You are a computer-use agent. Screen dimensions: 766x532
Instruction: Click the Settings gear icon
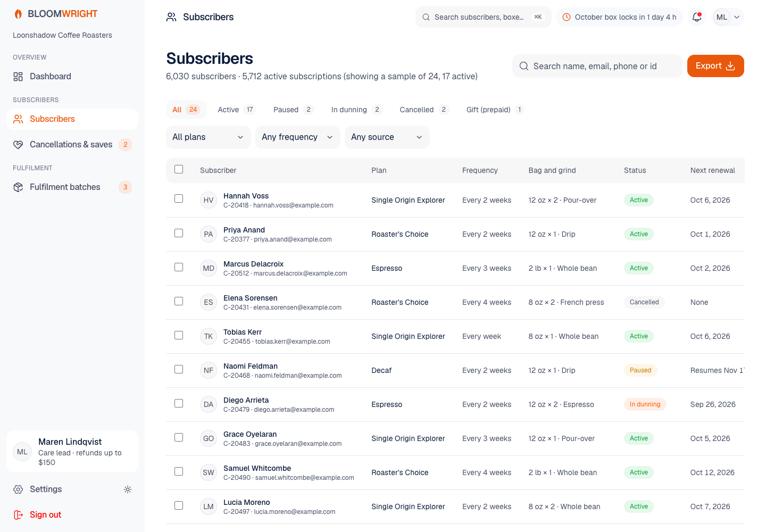coord(18,489)
